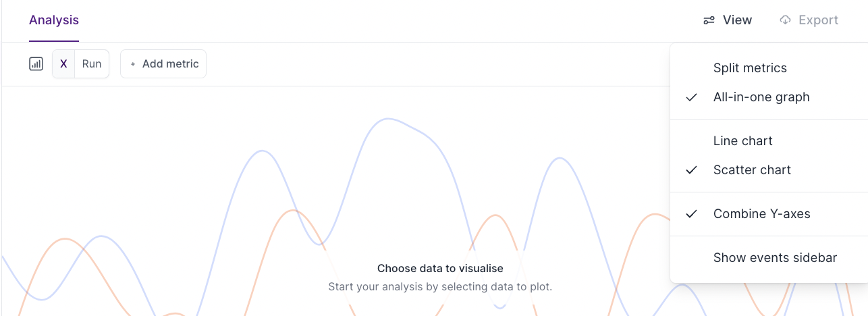Click the plus icon in Add metric
This screenshot has width=868, height=316.
133,64
